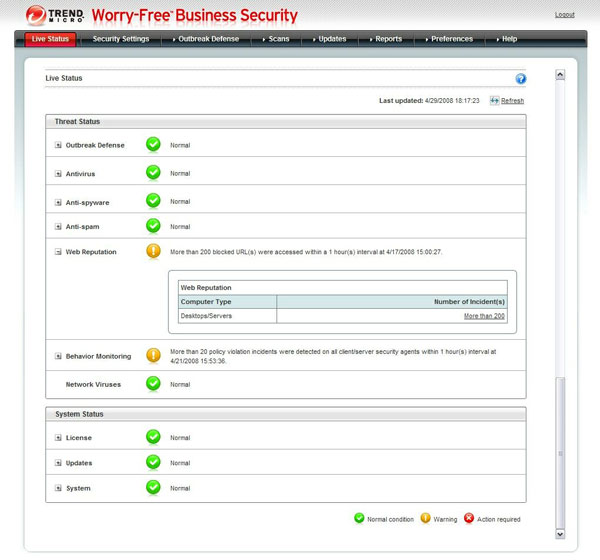Screen dimensions: 600x560
Task: Collapse the Web Reputation row
Action: [x=58, y=252]
